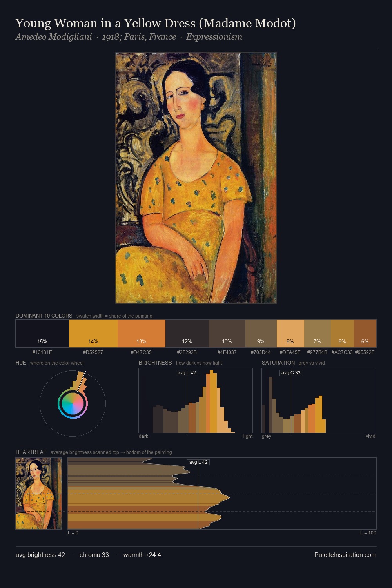
Task: Click the #DFA45E hex code label
Action: (x=290, y=352)
